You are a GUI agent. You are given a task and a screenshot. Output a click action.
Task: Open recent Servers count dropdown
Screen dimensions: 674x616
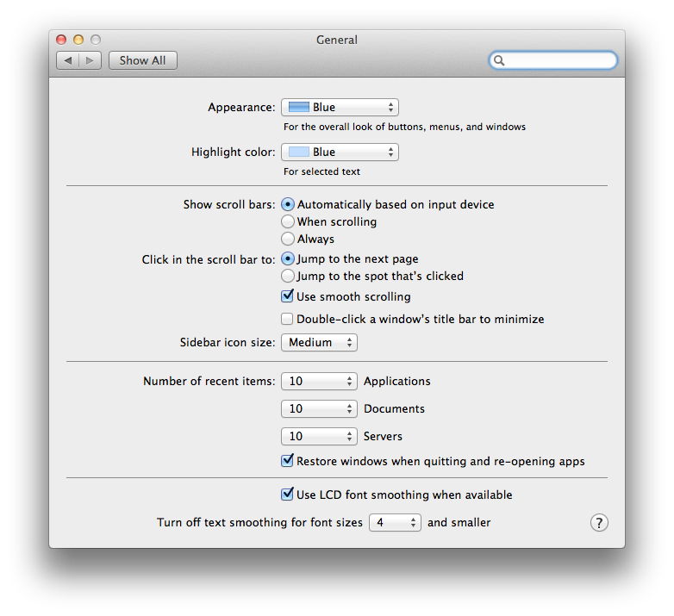320,437
